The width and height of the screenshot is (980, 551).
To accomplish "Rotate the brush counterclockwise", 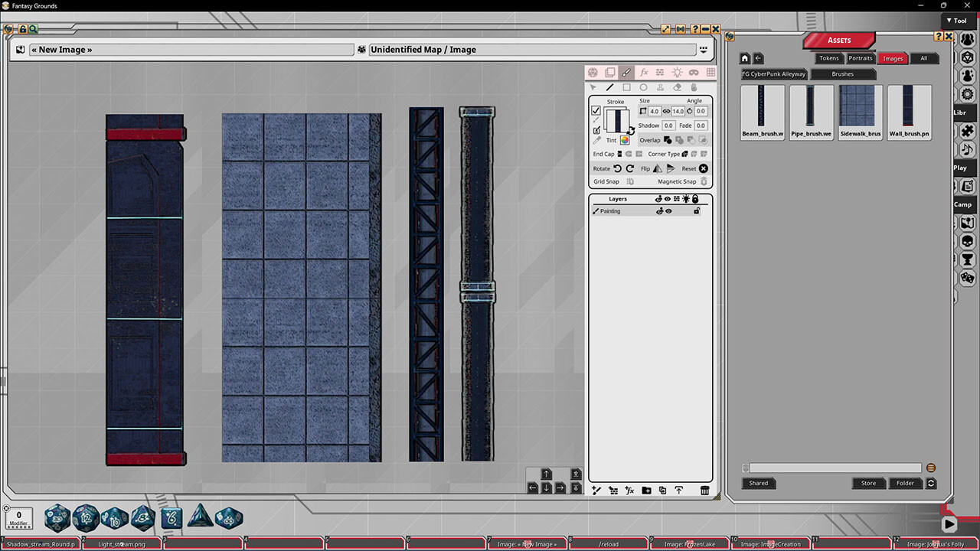I will (x=619, y=168).
